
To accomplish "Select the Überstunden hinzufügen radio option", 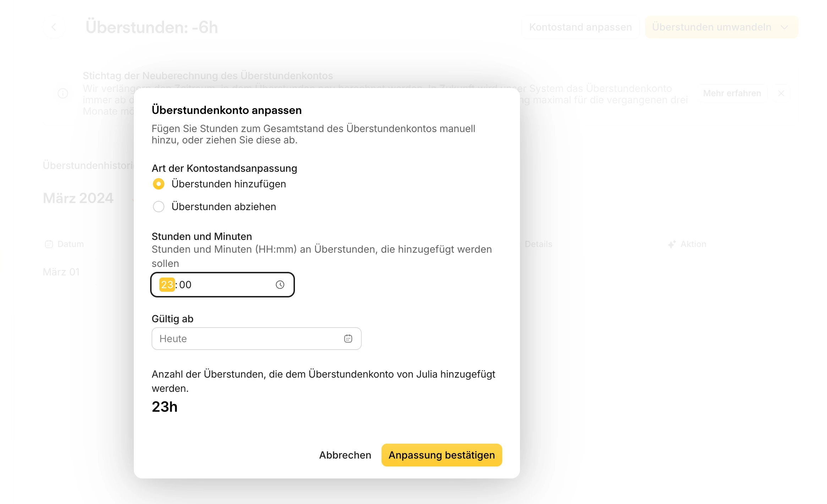I will 159,184.
